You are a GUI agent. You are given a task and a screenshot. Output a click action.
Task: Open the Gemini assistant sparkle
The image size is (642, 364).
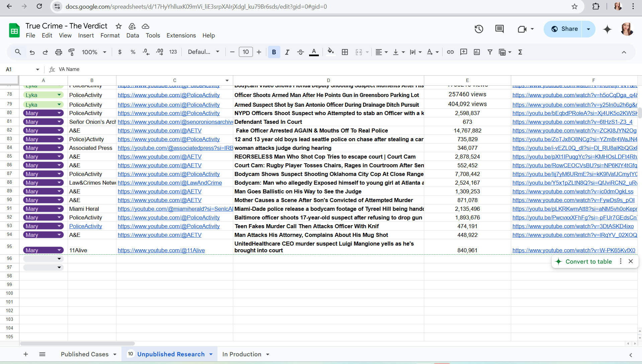click(x=607, y=29)
